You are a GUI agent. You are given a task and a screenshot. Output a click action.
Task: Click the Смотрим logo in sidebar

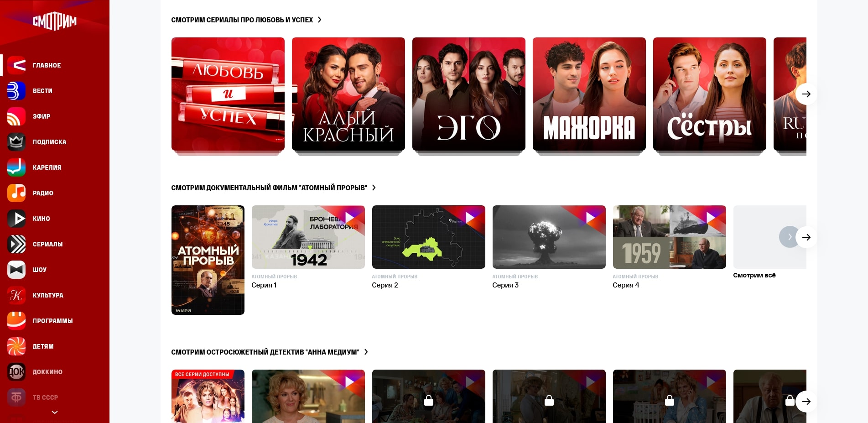[54, 21]
